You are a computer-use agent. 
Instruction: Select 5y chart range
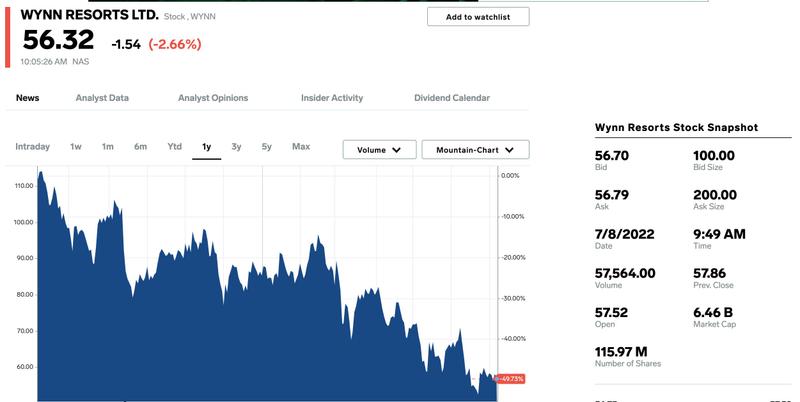pyautogui.click(x=267, y=147)
